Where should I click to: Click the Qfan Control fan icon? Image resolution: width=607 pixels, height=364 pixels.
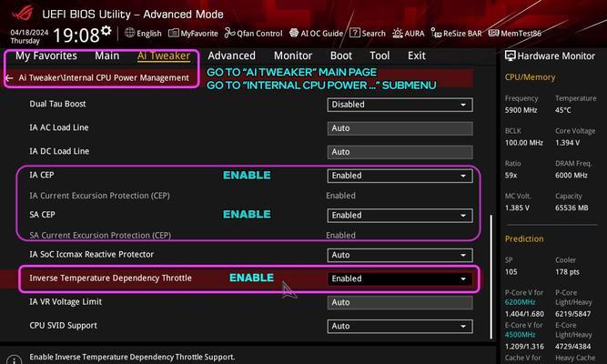(229, 33)
